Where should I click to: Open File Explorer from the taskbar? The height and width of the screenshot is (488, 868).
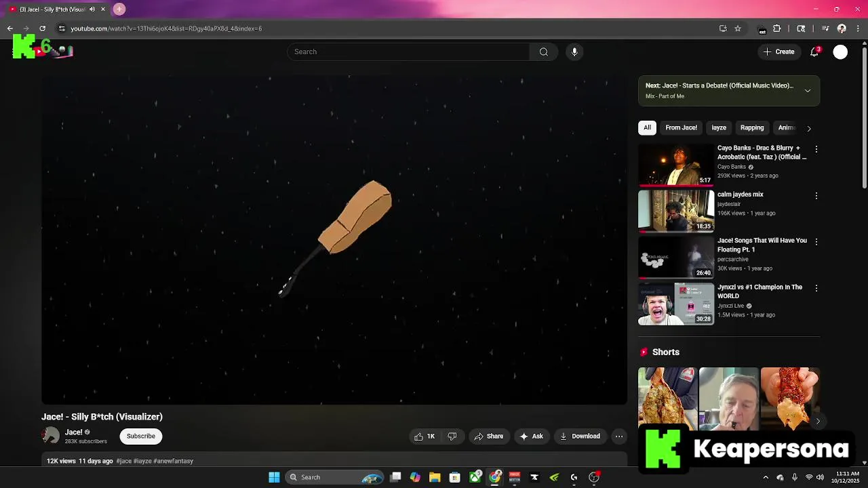[435, 477]
